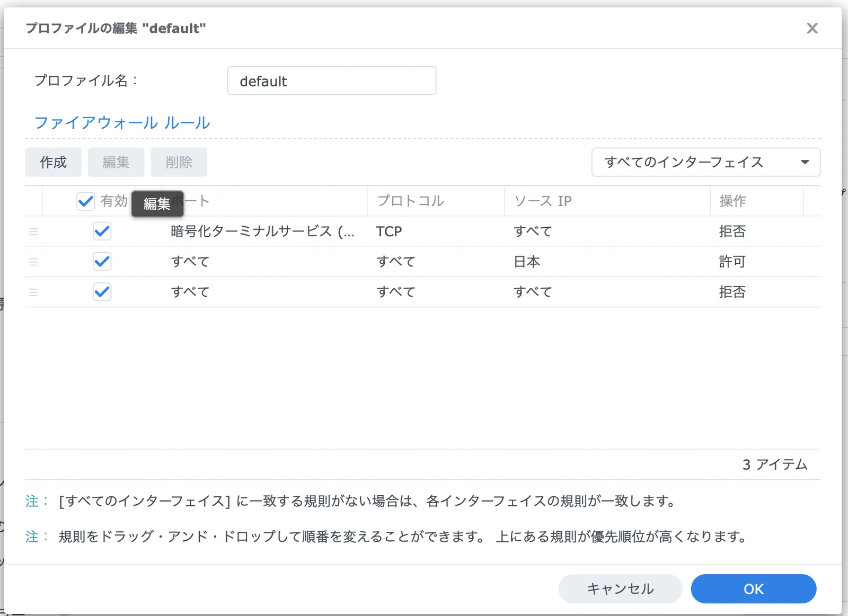Close the profile edit dialog with the X
This screenshot has height=616, width=848.
coord(812,28)
